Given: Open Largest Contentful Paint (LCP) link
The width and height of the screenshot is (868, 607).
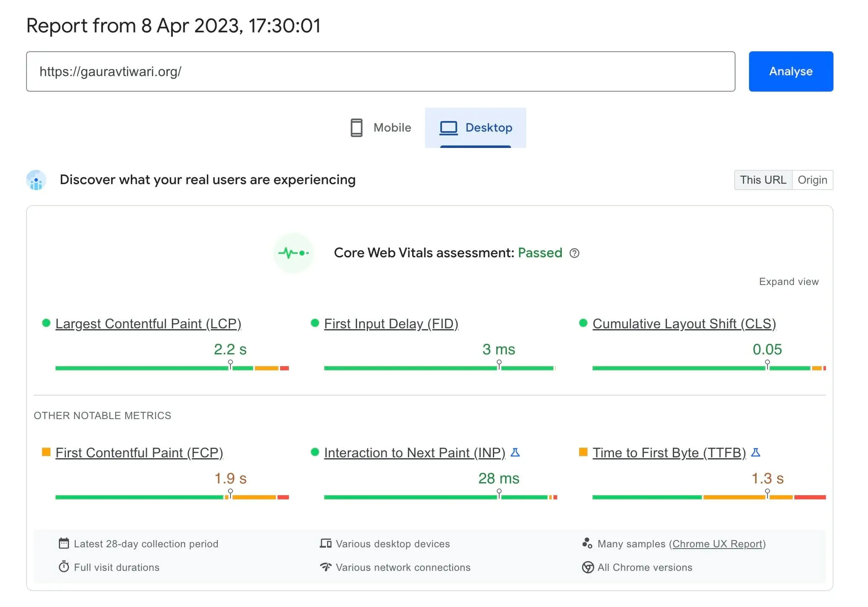Looking at the screenshot, I should [x=148, y=324].
